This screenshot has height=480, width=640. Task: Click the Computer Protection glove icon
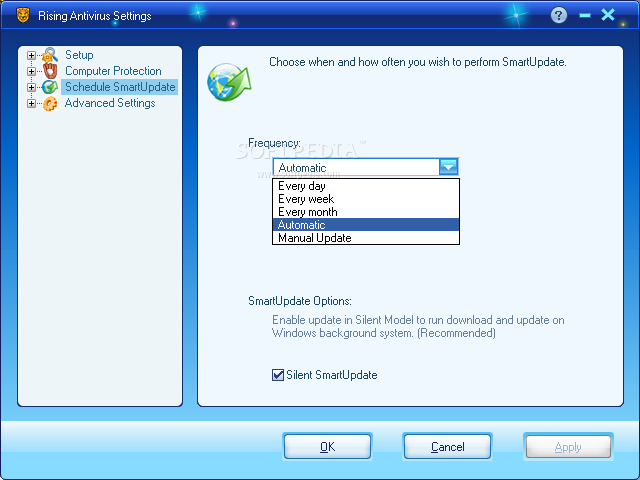tap(50, 71)
